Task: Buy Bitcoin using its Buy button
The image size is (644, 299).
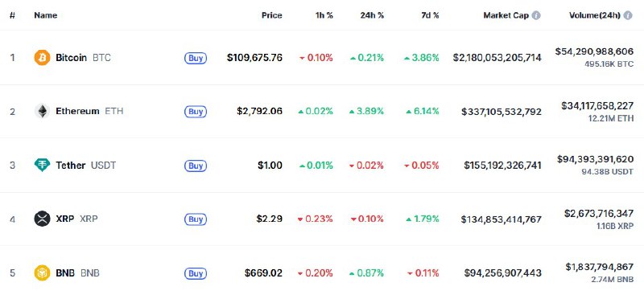Action: pos(196,58)
